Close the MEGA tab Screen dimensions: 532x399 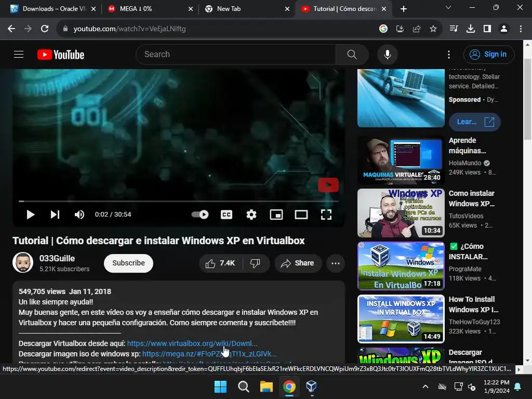pos(191,9)
